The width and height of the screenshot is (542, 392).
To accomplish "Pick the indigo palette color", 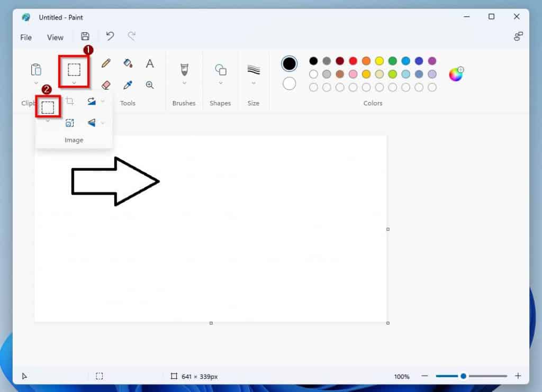I will click(x=419, y=61).
